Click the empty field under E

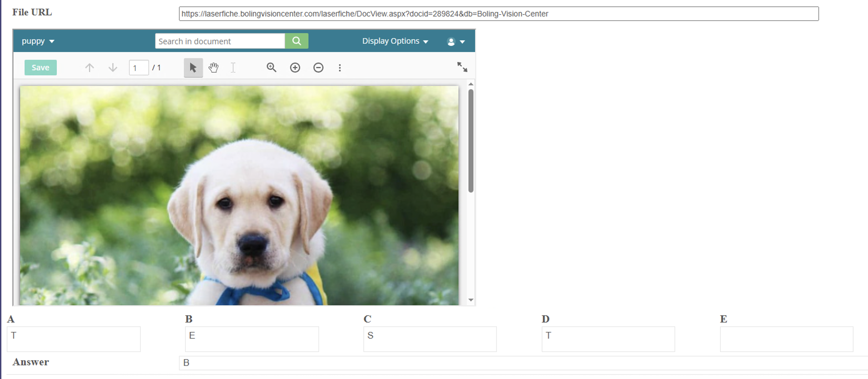[x=786, y=339]
